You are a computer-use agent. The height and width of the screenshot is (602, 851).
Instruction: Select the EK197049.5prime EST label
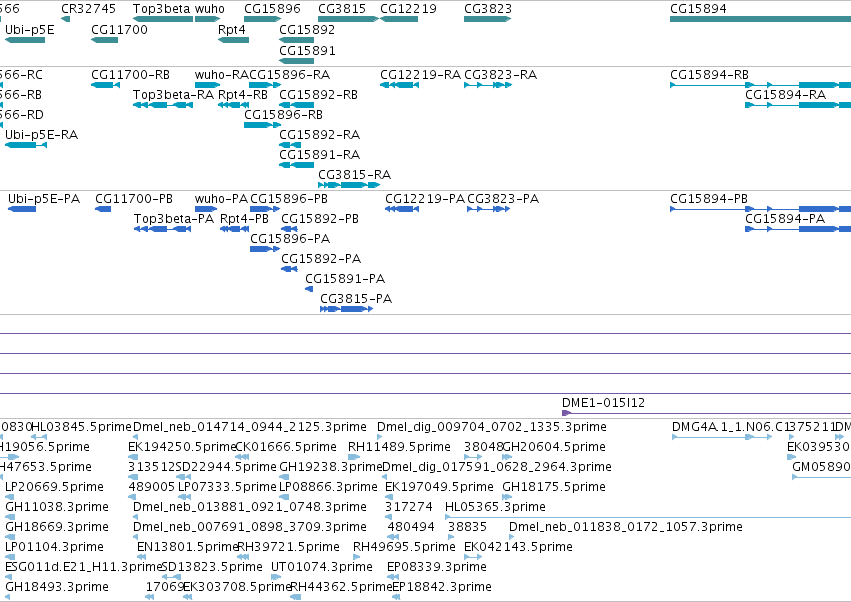(x=440, y=487)
